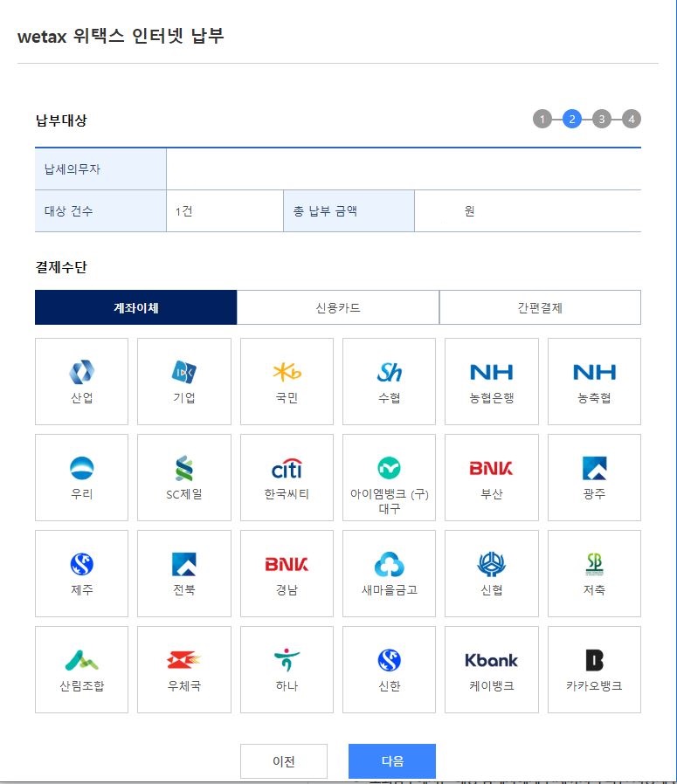Select 하나 bank

(287, 670)
